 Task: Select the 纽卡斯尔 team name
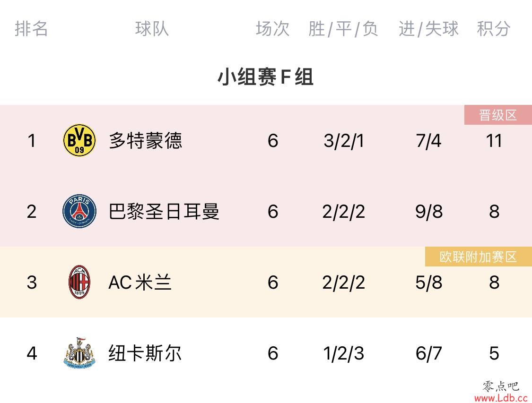tap(145, 353)
